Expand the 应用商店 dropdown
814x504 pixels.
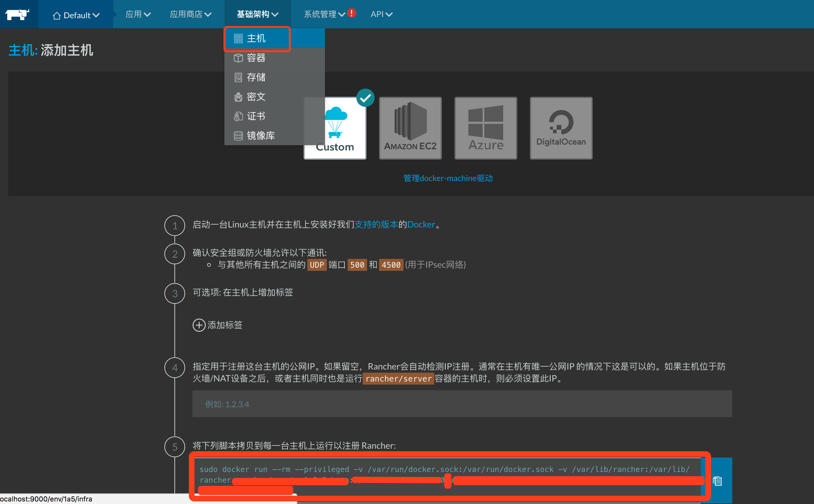tap(190, 14)
